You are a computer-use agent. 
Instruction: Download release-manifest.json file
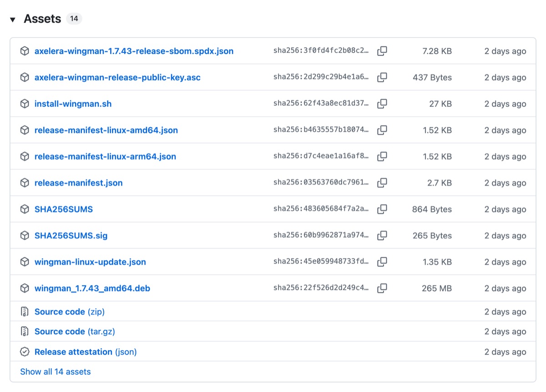pos(78,183)
